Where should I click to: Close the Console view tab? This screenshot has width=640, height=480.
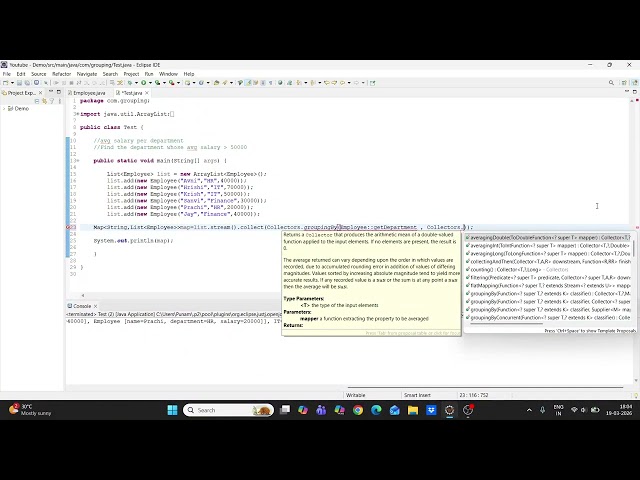(96, 306)
